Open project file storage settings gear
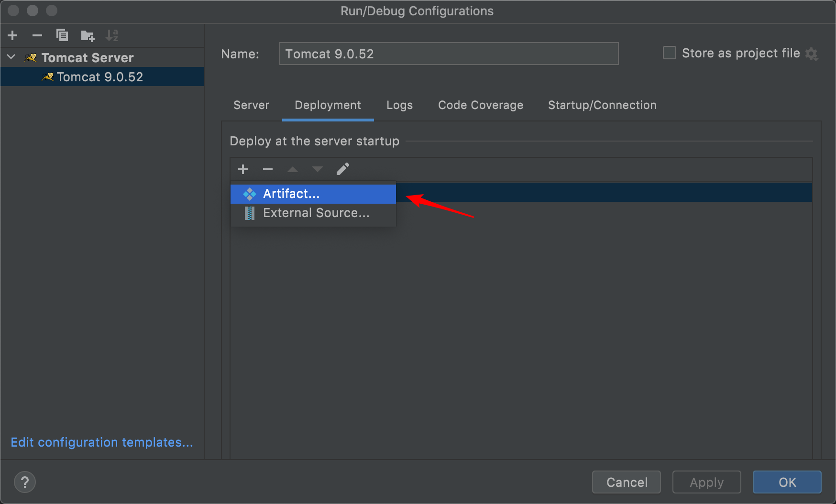The height and width of the screenshot is (504, 836). click(x=812, y=54)
